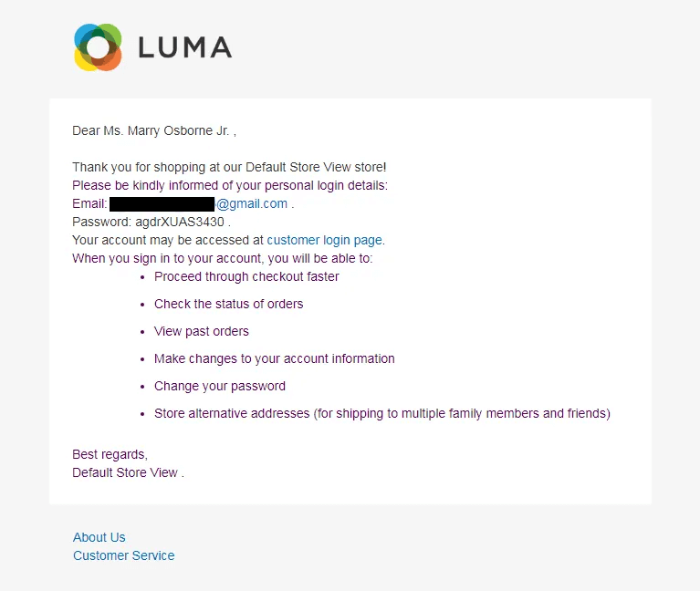Screen dimensions: 700x591
Task: Click the password text agdrXUAS3430
Action: pos(180,222)
